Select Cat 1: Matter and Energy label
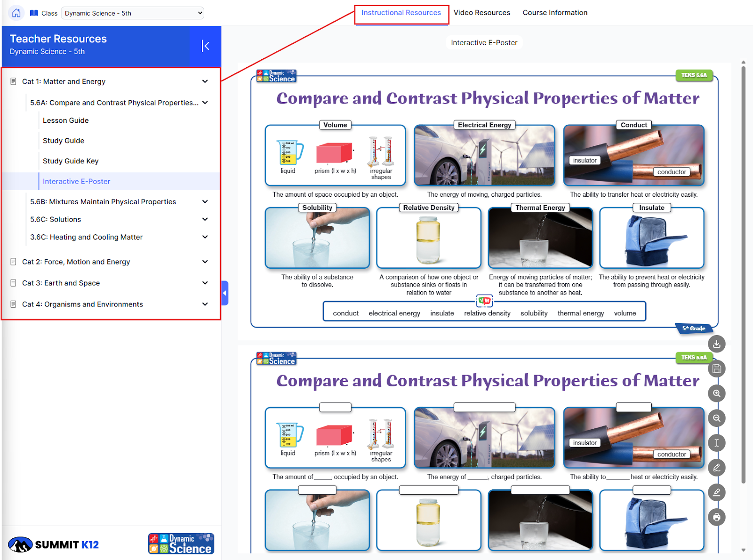 [x=64, y=81]
